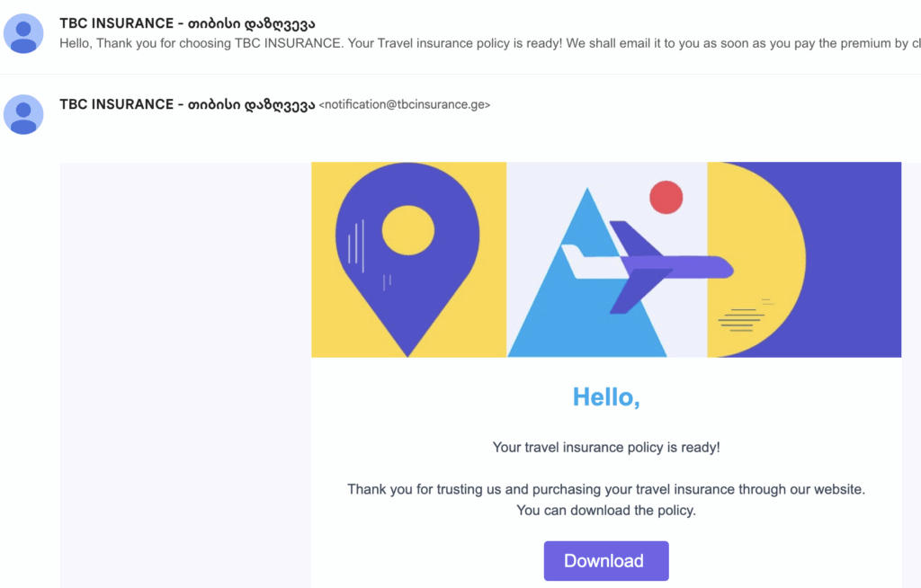The width and height of the screenshot is (921, 588).
Task: Click the solid purple block at banner right
Action: (x=853, y=260)
